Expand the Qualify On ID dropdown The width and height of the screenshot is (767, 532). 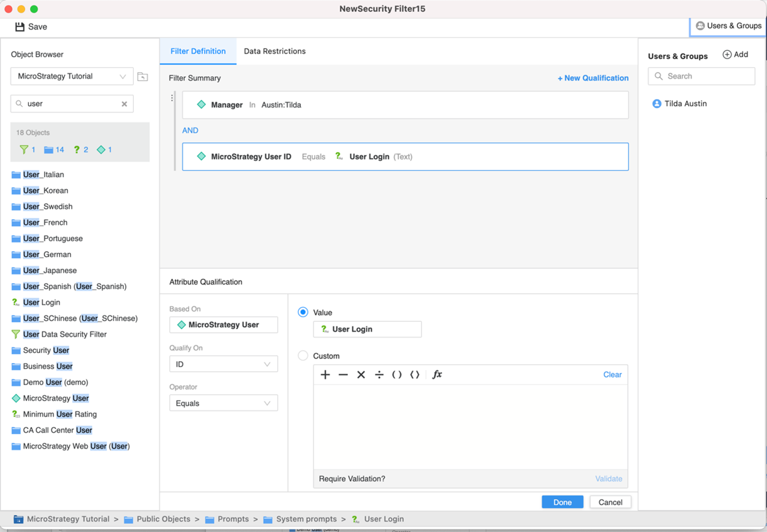223,364
